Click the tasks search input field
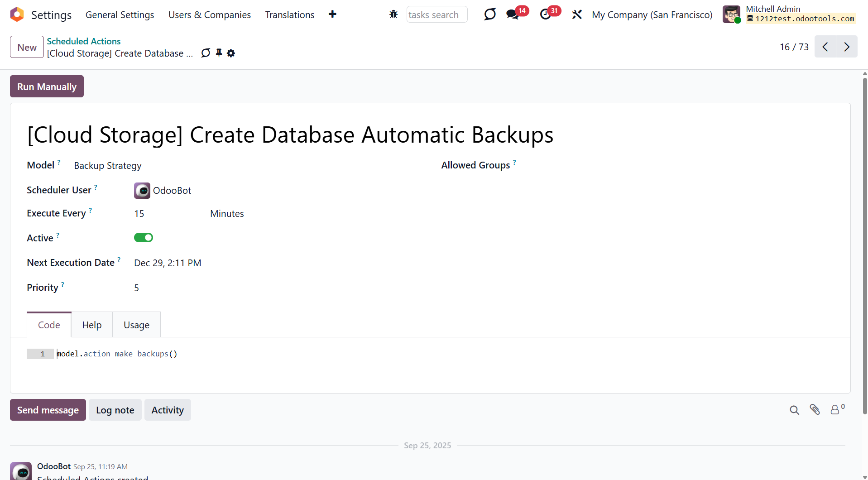868x480 pixels. [436, 15]
